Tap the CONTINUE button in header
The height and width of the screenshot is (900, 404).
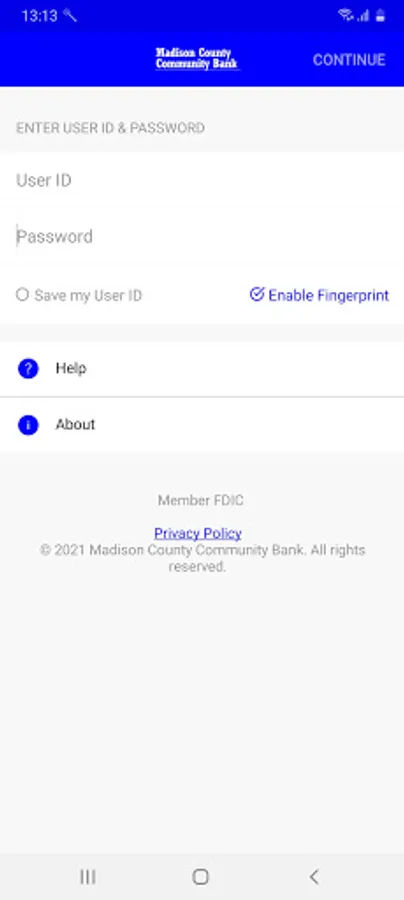click(349, 60)
